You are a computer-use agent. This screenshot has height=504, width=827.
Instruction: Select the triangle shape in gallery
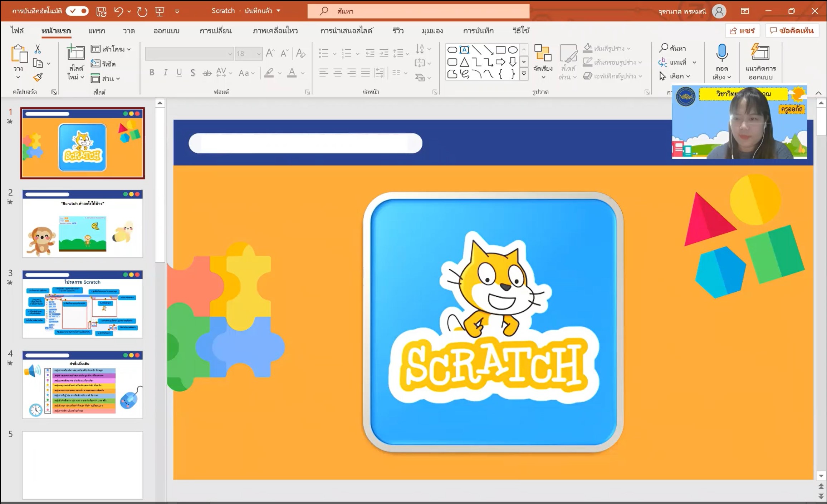point(464,62)
